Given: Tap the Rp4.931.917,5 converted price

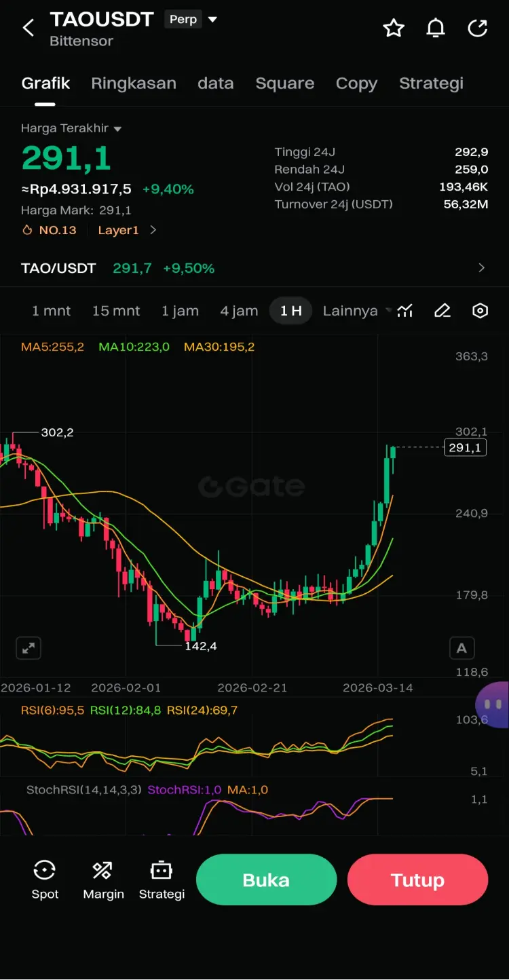Looking at the screenshot, I should pos(76,189).
